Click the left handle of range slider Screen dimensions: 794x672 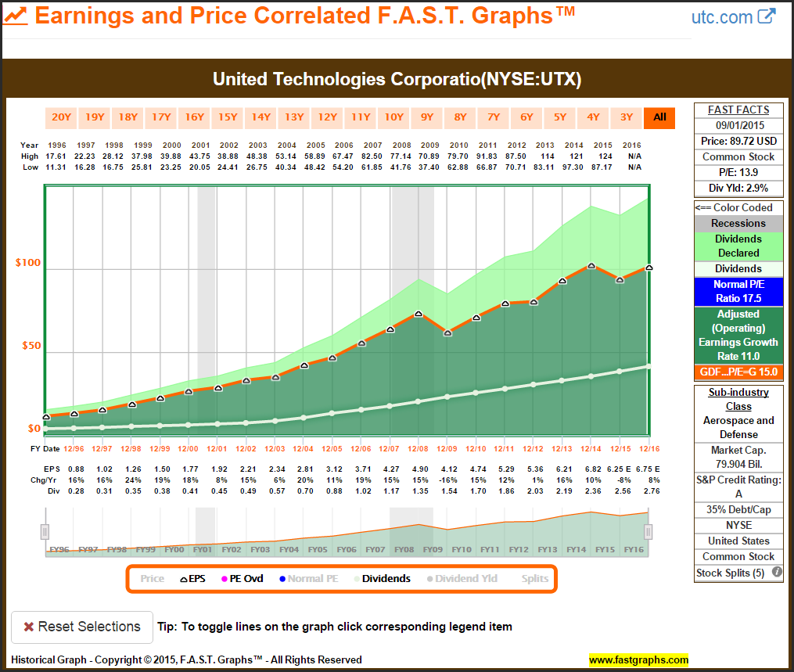(45, 532)
